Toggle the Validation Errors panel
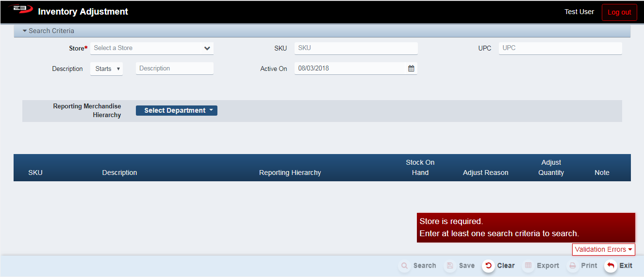This screenshot has height=277, width=644. (603, 249)
